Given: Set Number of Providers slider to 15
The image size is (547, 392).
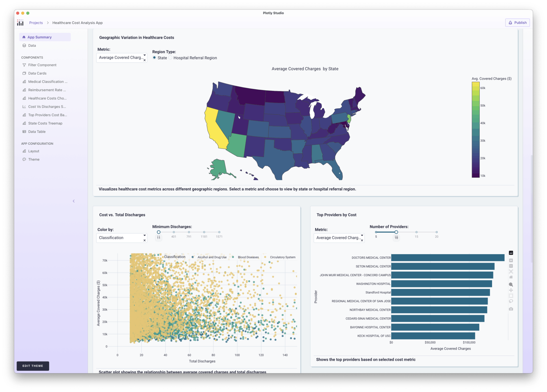Looking at the screenshot, I should [416, 232].
